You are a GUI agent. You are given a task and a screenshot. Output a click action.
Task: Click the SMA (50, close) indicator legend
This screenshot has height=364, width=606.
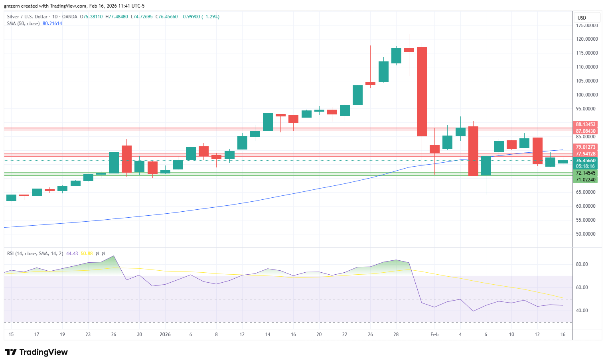click(x=23, y=24)
